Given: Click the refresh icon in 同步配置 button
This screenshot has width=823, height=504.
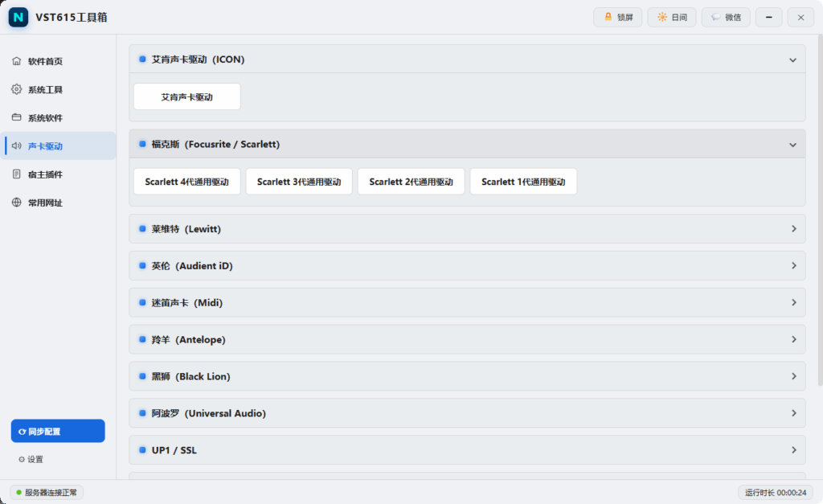Looking at the screenshot, I should 23,432.
